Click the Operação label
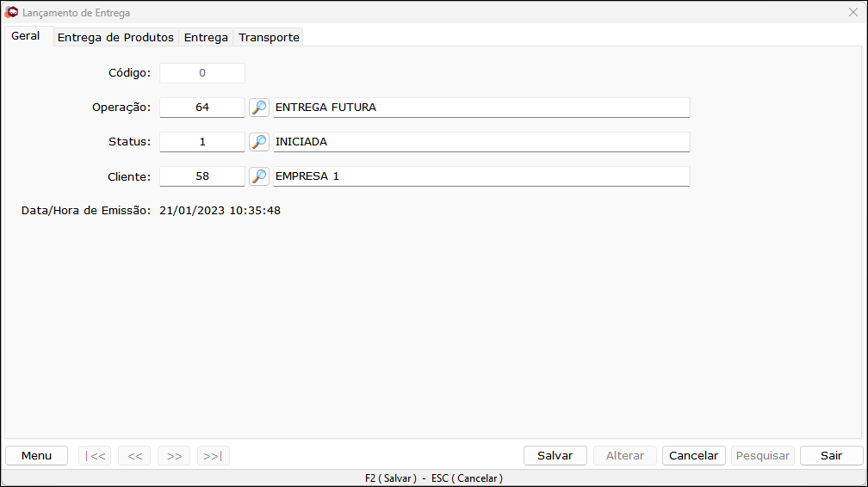Viewport: 868px width, 487px height. click(121, 108)
